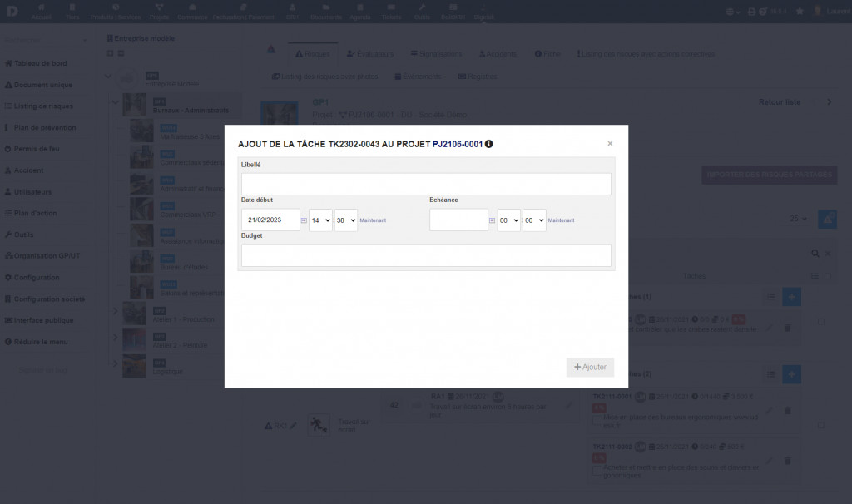Click the print icon in top bar
The width and height of the screenshot is (852, 504).
tap(751, 12)
